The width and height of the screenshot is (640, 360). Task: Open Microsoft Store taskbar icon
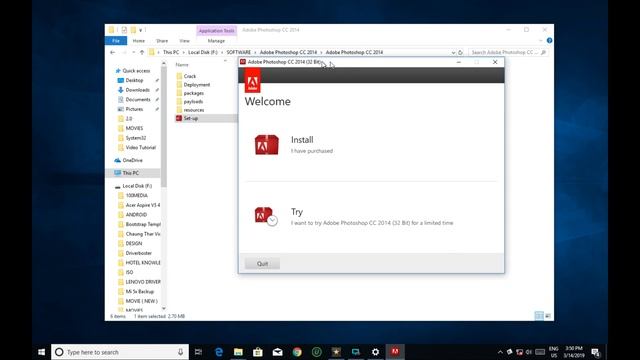[258, 352]
